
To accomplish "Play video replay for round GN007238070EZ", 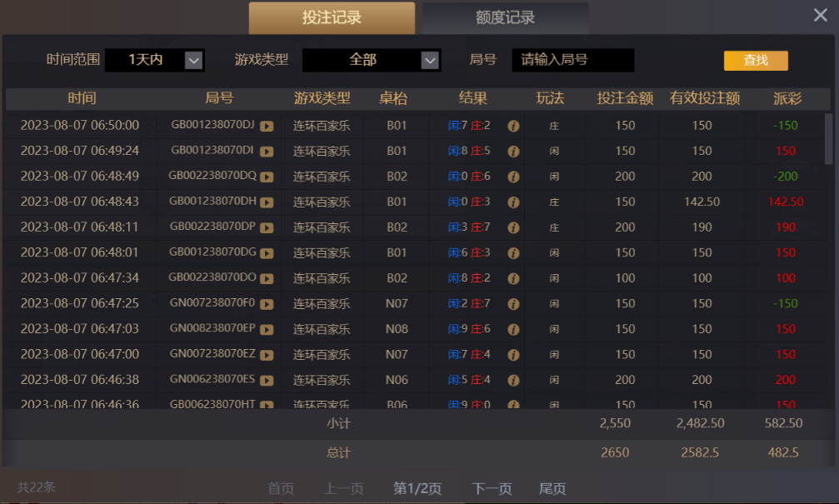I will click(x=267, y=355).
